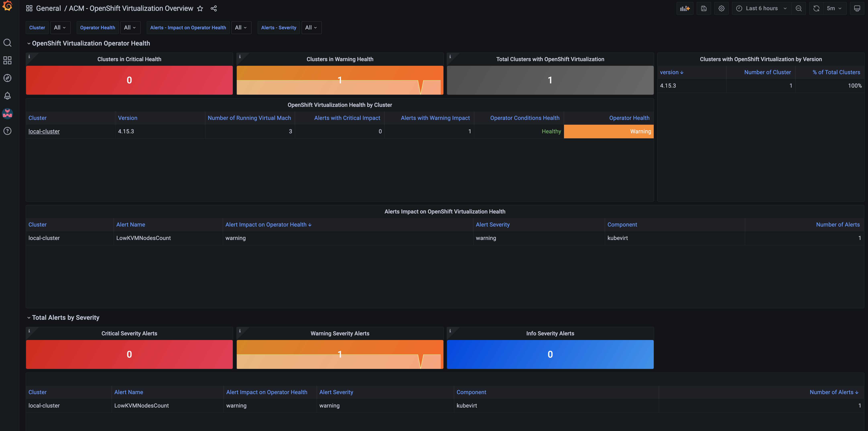This screenshot has height=431, width=868.
Task: Open the Last 6 hours time picker
Action: pos(761,8)
